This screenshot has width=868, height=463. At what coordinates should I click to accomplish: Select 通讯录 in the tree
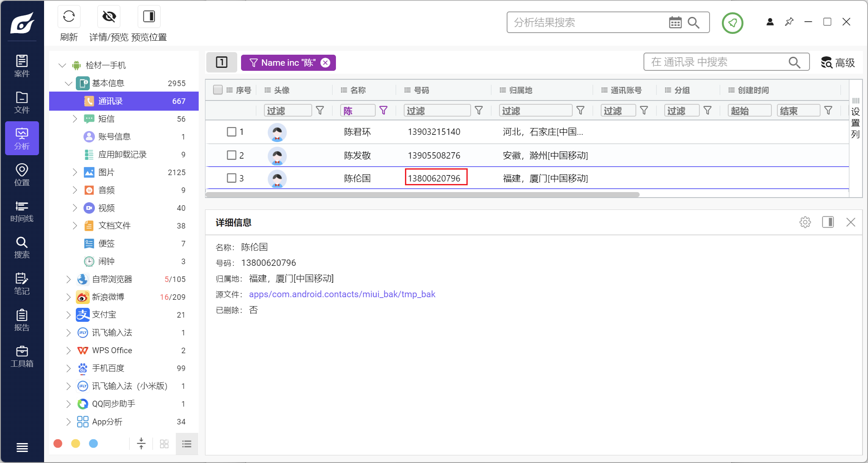point(124,101)
